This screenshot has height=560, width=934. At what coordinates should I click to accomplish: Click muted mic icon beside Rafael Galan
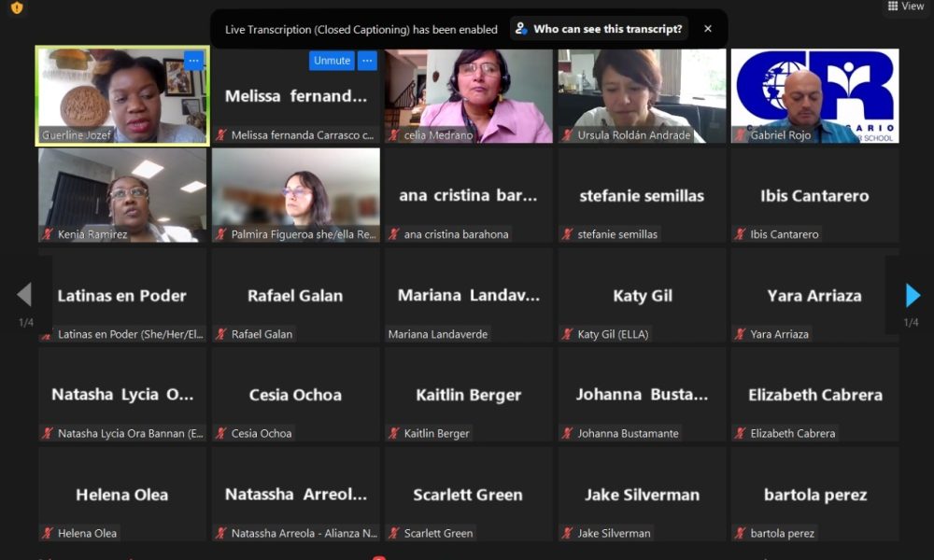(221, 334)
